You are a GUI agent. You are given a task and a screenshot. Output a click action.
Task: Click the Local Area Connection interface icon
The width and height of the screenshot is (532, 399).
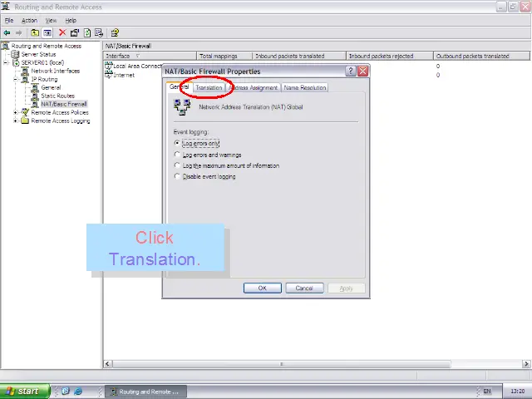[x=109, y=66]
